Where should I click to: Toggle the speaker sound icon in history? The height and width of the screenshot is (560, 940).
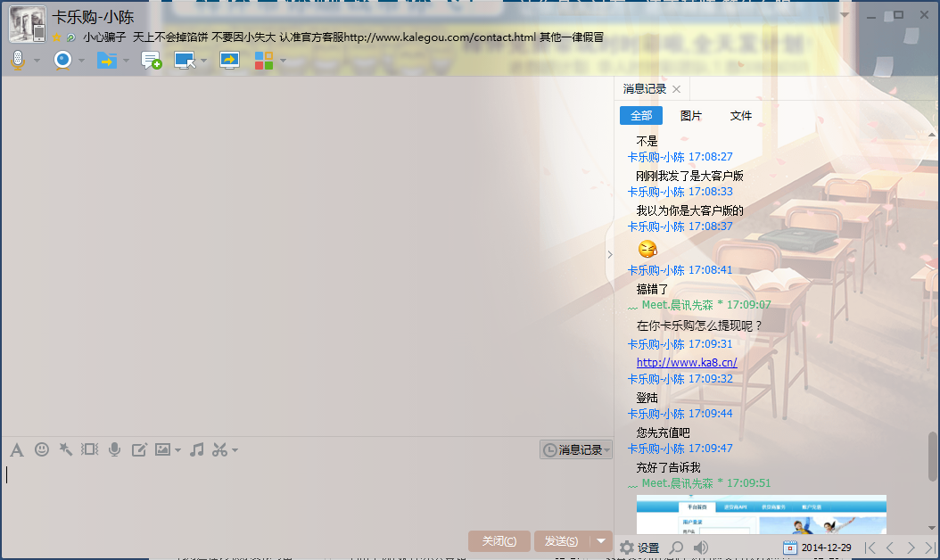701,548
